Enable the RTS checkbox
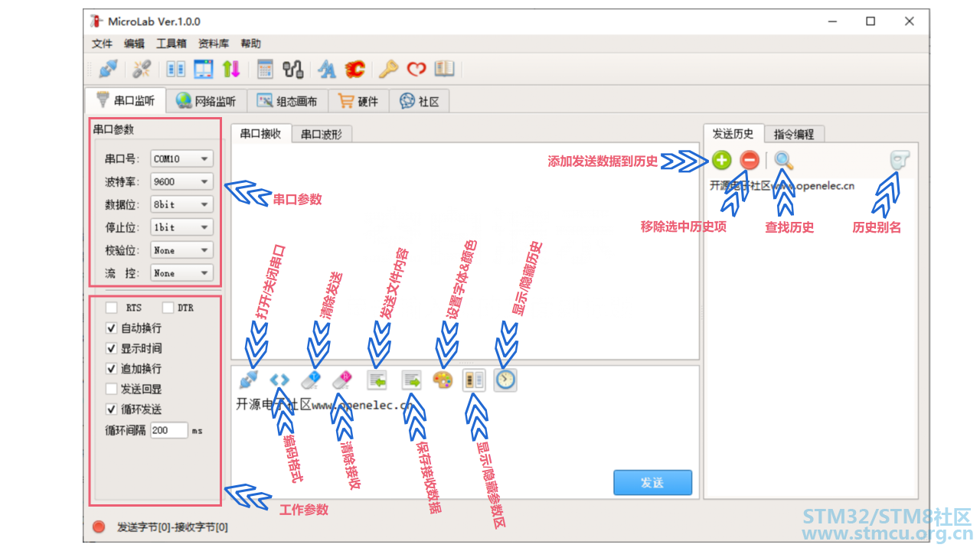Screen dimensions: 980x551 tap(112, 308)
